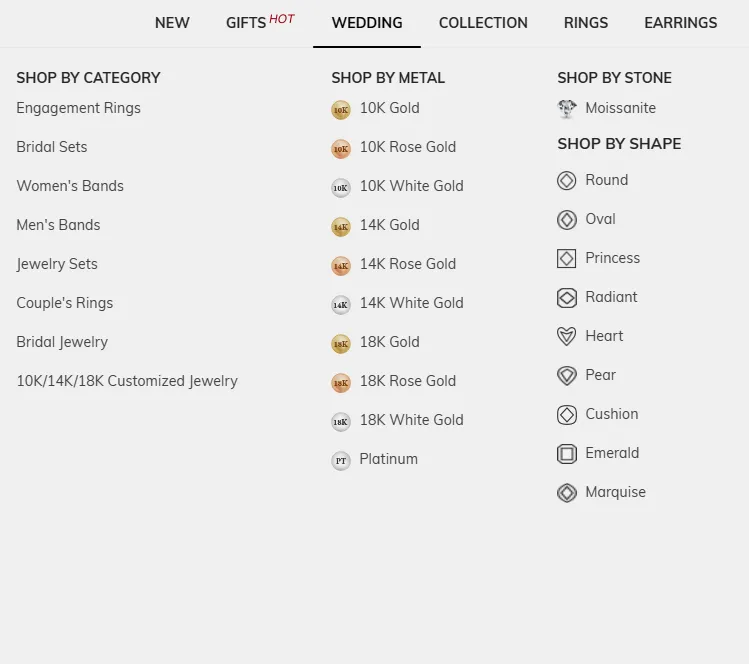Pick the 14K White Gold swatch
749x664 pixels.
click(341, 305)
